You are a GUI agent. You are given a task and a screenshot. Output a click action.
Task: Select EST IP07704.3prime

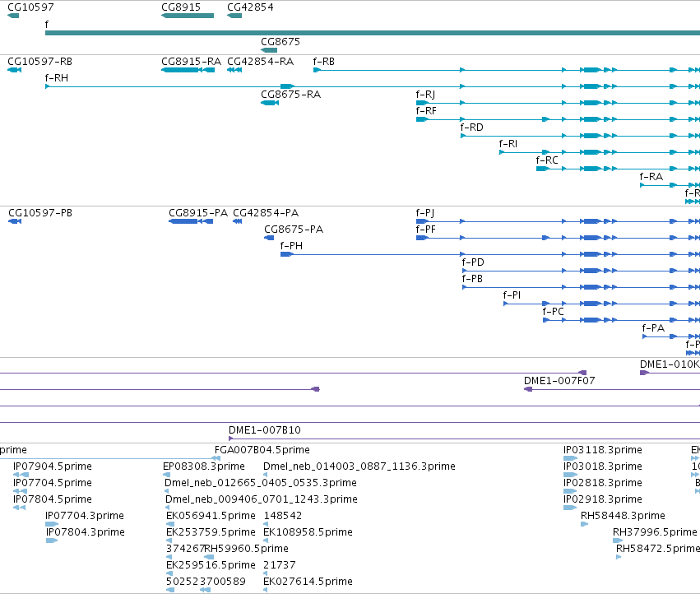[x=85, y=516]
